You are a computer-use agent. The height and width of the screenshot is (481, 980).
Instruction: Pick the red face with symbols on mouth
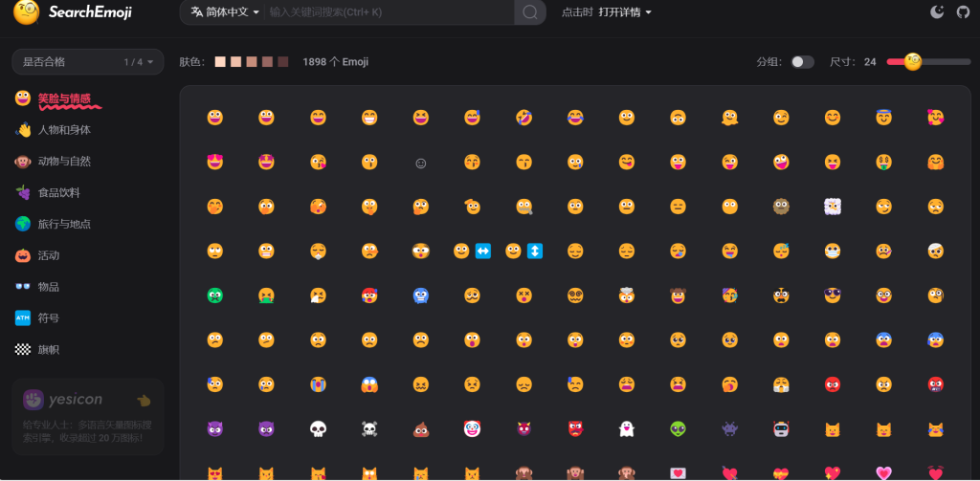pyautogui.click(x=936, y=384)
